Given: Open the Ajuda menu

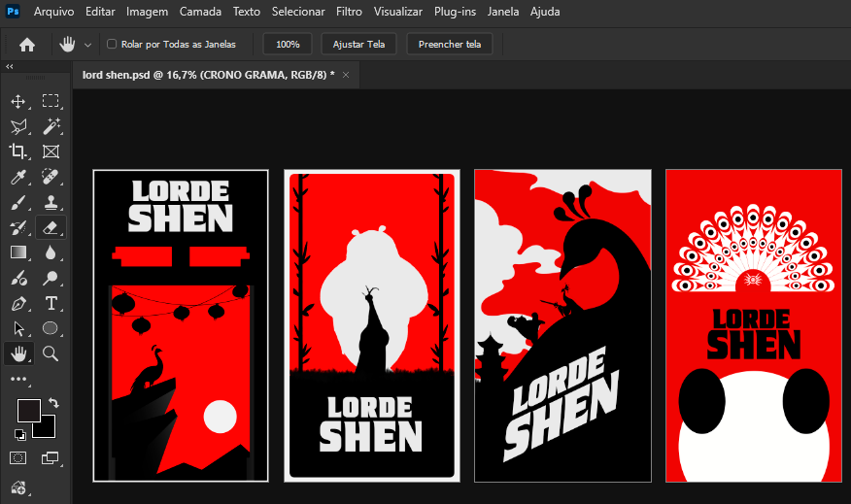Looking at the screenshot, I should (x=545, y=12).
